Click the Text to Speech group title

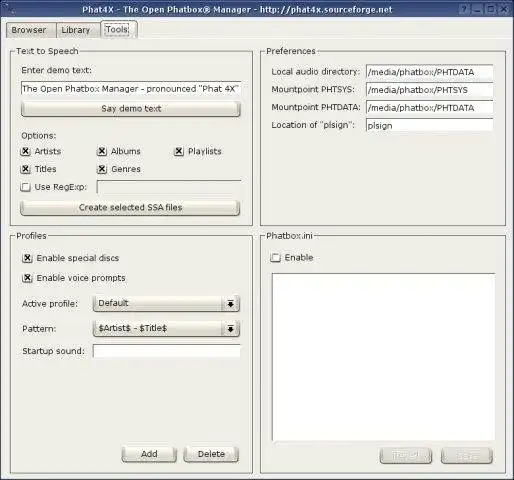coord(47,51)
